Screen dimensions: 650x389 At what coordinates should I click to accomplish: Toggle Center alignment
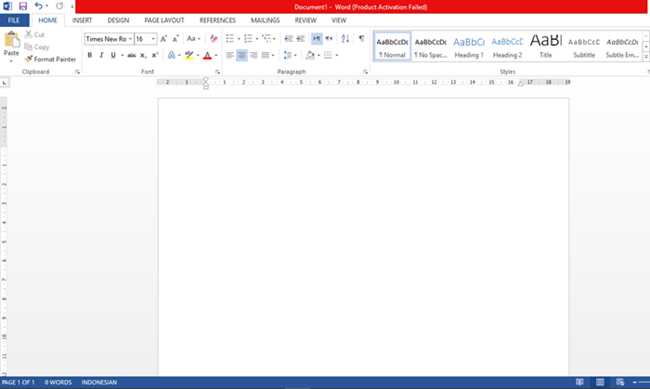pos(242,55)
